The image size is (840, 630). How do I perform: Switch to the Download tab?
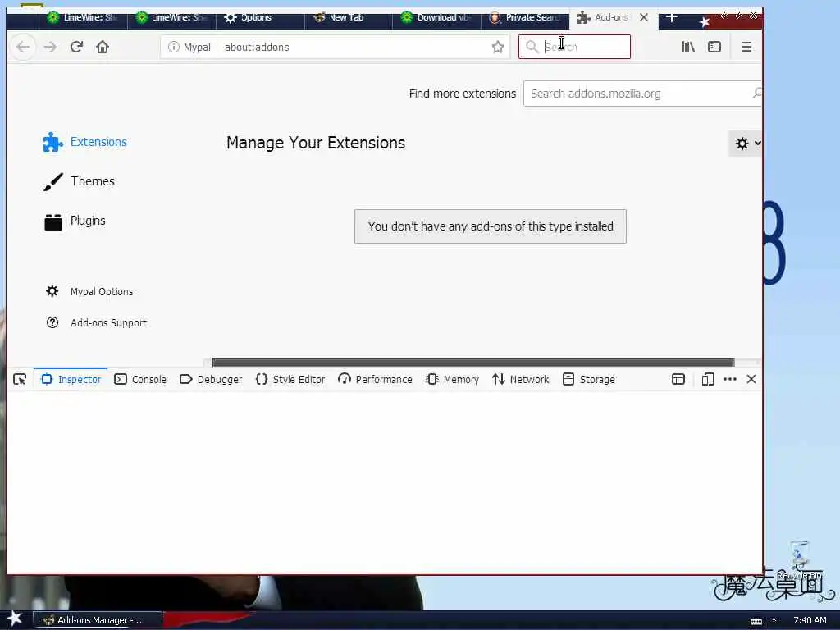coord(436,18)
